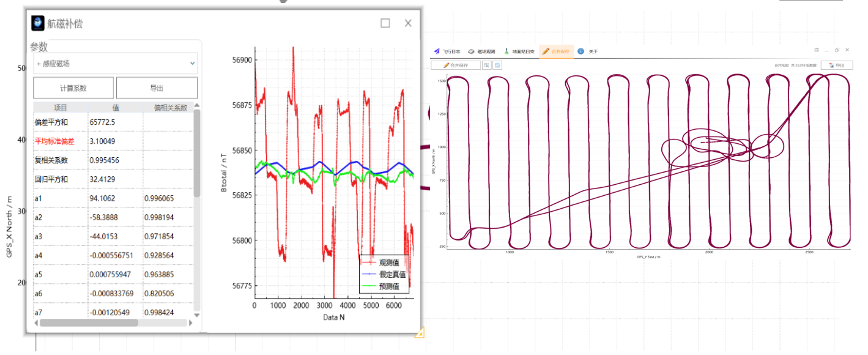Click the flask icon for 地面站日变
Image resolution: width=868 pixels, height=355 pixels.
click(x=507, y=51)
